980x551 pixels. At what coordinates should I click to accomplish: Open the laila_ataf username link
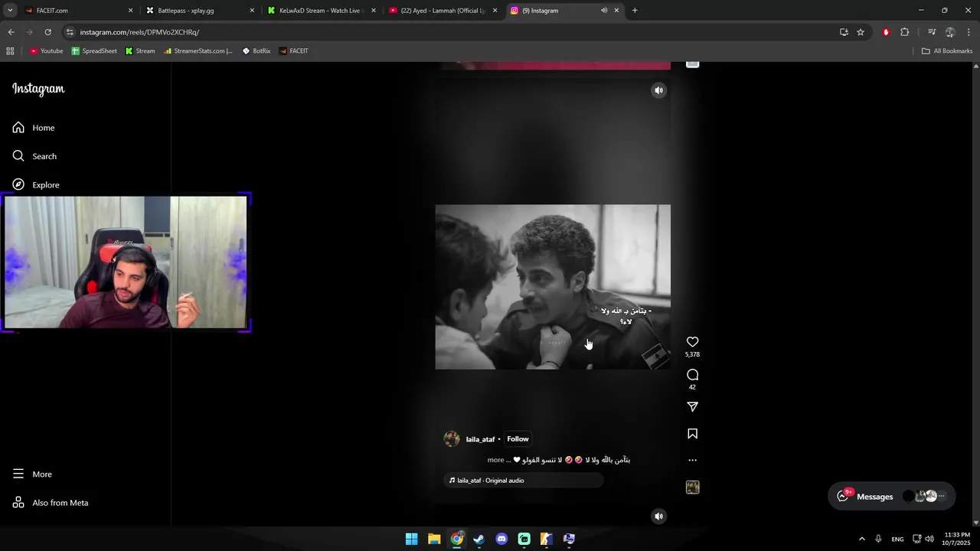coord(480,439)
